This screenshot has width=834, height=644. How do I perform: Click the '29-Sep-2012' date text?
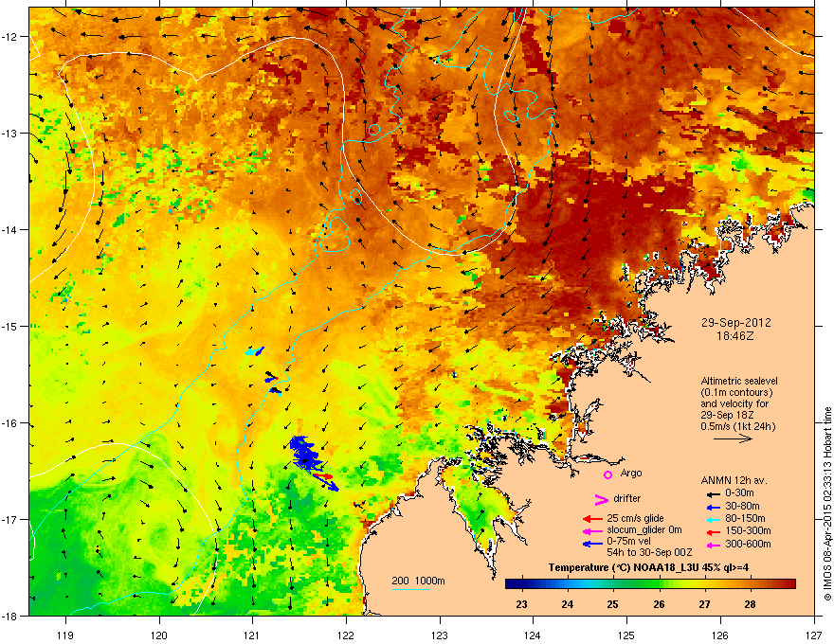pos(735,323)
